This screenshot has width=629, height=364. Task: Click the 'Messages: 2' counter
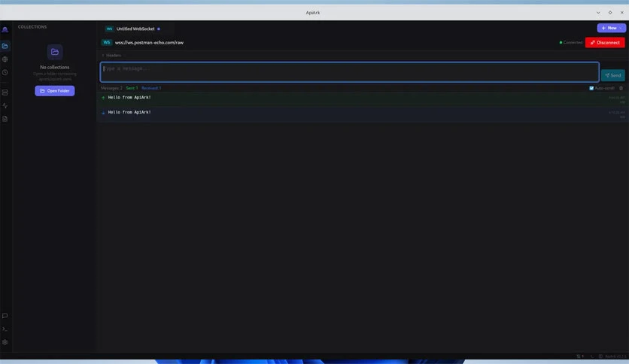click(111, 88)
